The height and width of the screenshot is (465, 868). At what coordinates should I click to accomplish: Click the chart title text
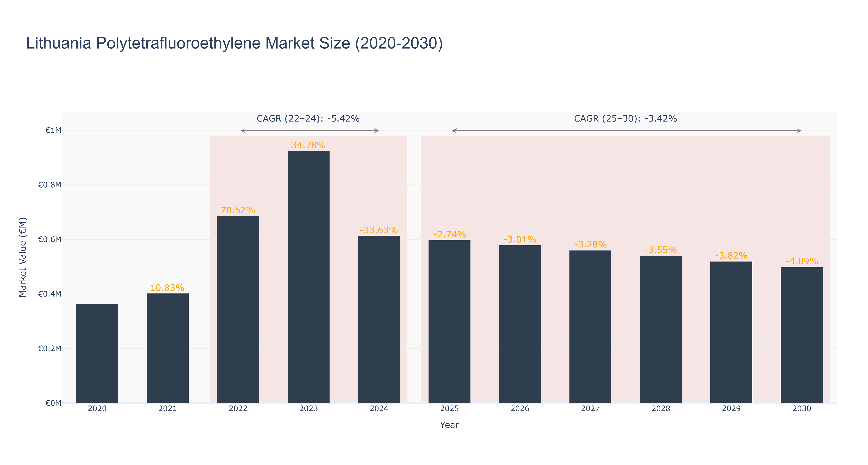click(234, 43)
